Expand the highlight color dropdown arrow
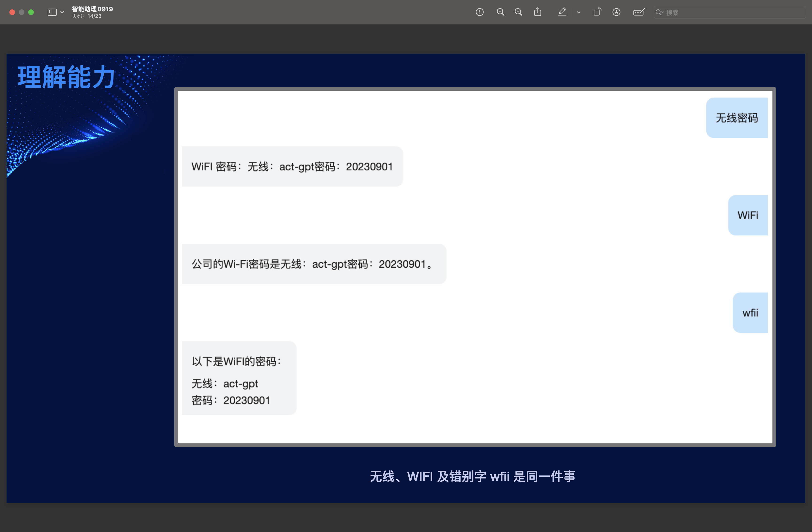The height and width of the screenshot is (532, 812). click(x=579, y=12)
